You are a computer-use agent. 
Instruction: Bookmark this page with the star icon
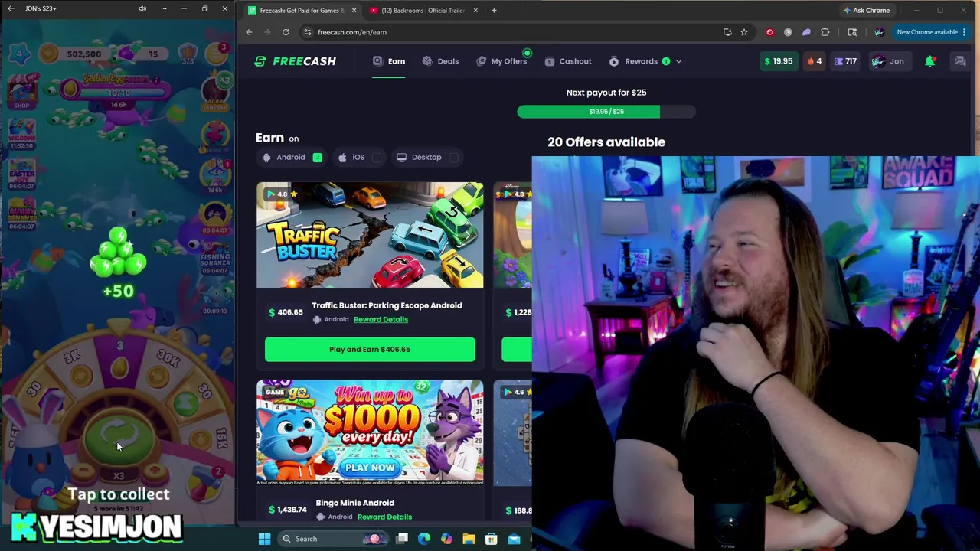pyautogui.click(x=743, y=32)
